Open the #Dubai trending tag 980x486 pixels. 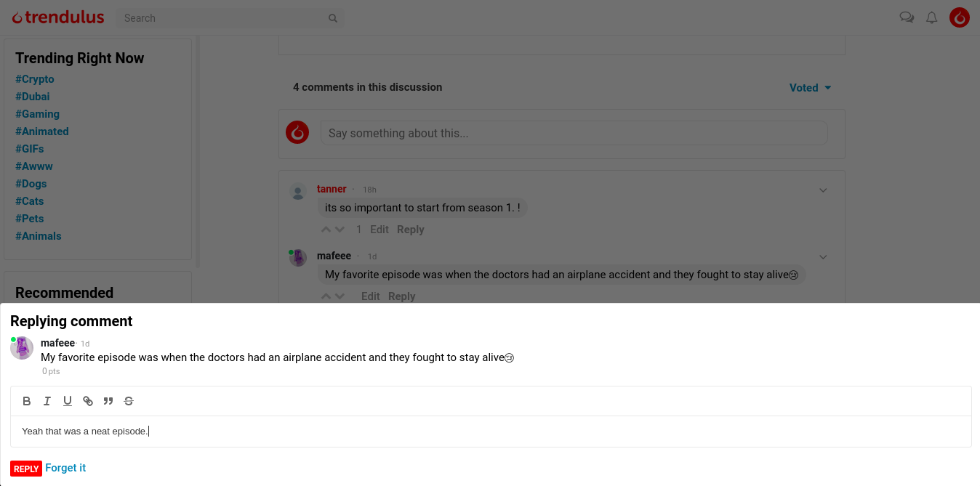point(33,97)
